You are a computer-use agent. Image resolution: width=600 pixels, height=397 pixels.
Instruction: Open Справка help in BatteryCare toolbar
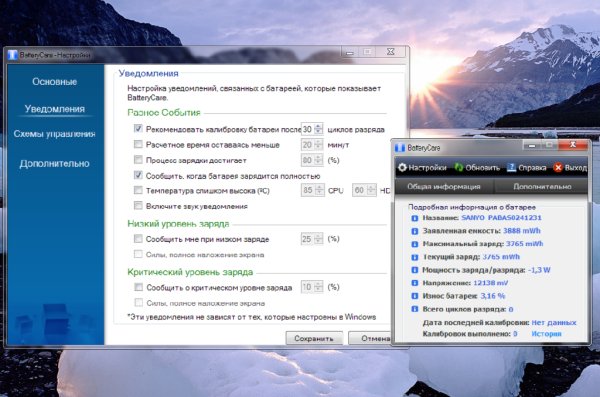[x=527, y=168]
